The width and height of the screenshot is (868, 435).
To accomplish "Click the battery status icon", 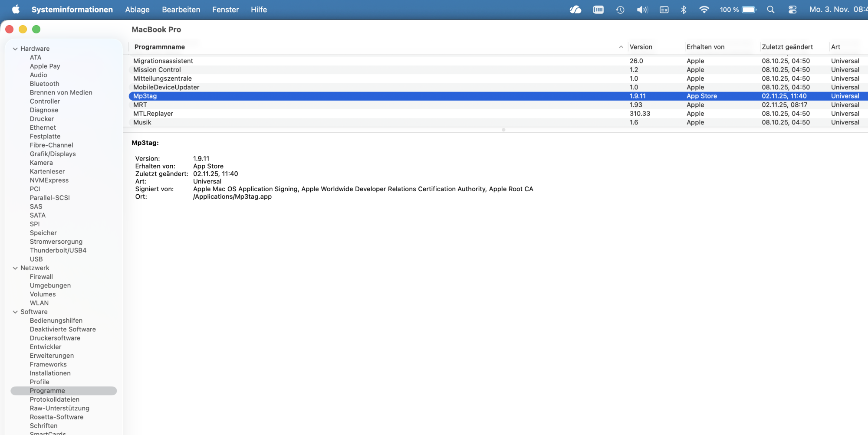I will [x=749, y=10].
